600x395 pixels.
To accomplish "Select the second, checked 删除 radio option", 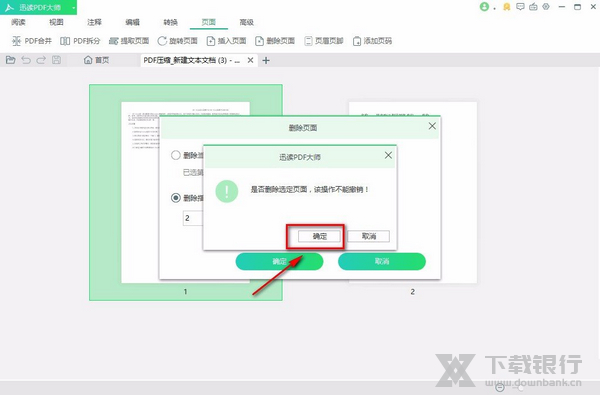I will 176,198.
